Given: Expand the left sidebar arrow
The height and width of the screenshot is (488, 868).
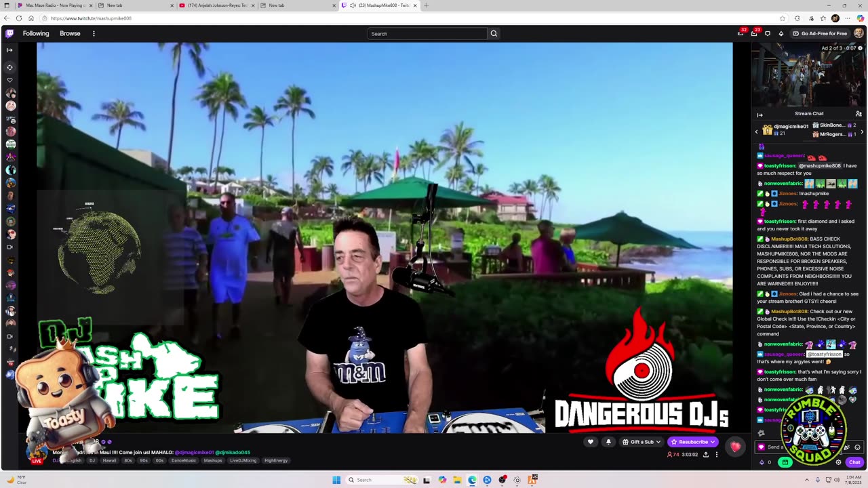Looking at the screenshot, I should [9, 50].
